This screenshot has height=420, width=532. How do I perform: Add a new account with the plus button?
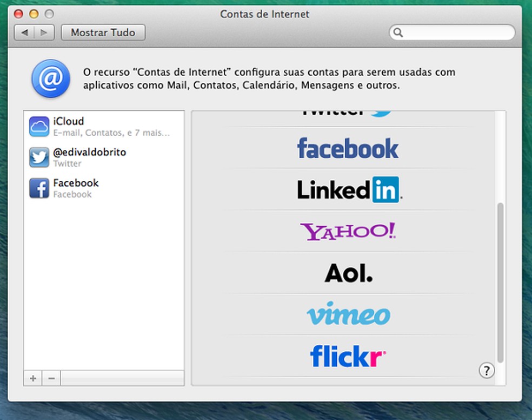click(32, 378)
